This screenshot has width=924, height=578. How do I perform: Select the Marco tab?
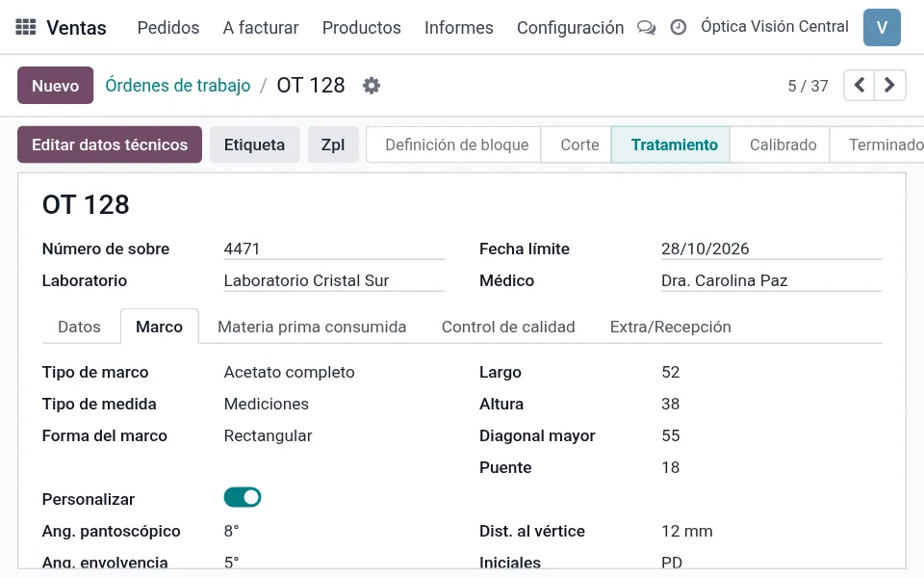pos(159,327)
